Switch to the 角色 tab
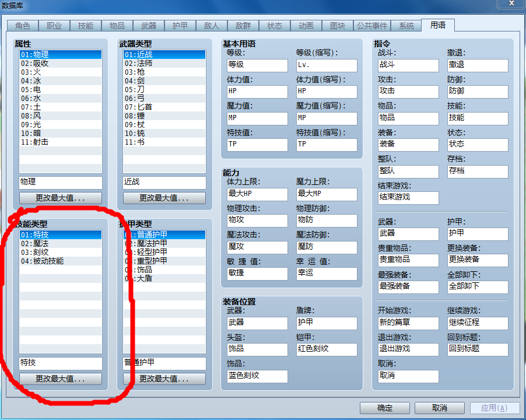This screenshot has width=526, height=420. tap(23, 26)
